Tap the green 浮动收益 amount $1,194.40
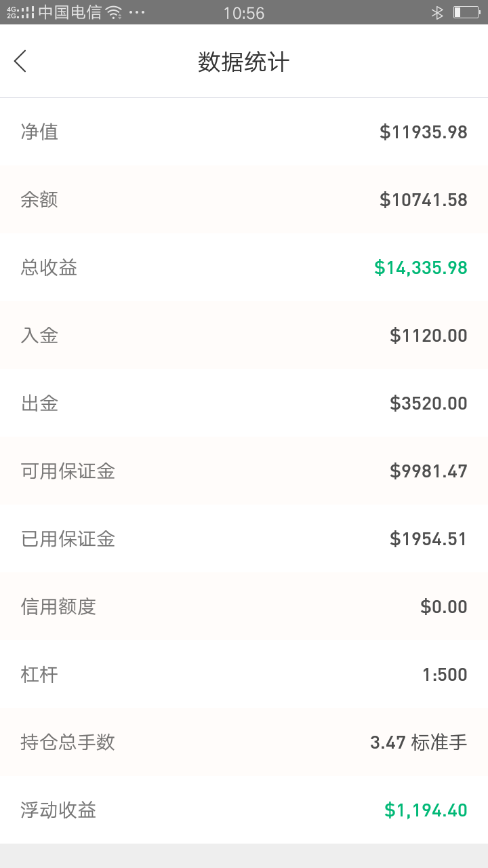This screenshot has width=488, height=868. click(x=426, y=810)
